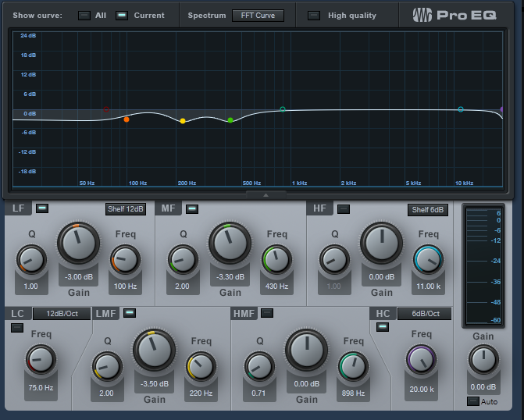Click the LC frequency value 75.0 Hz
Screen dimensions: 524x420
tap(41, 388)
